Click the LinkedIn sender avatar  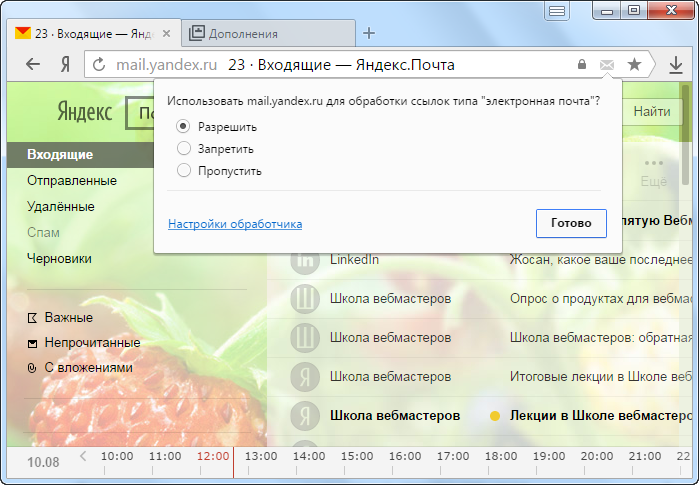305,259
